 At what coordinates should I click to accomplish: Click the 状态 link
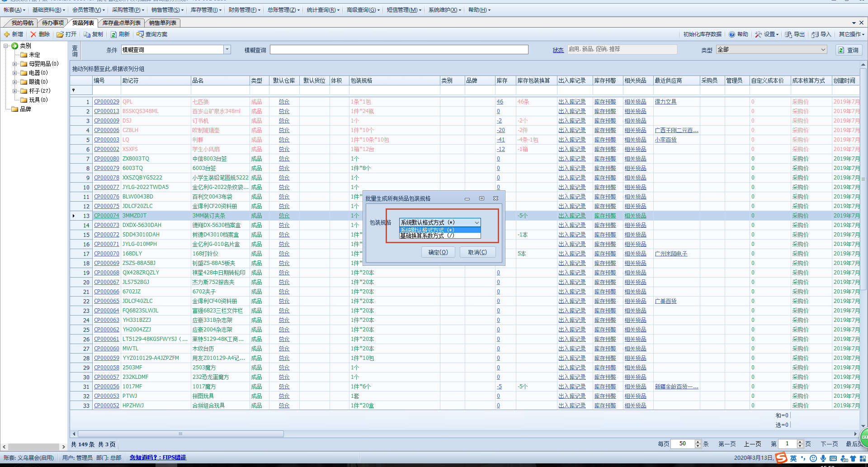click(558, 50)
